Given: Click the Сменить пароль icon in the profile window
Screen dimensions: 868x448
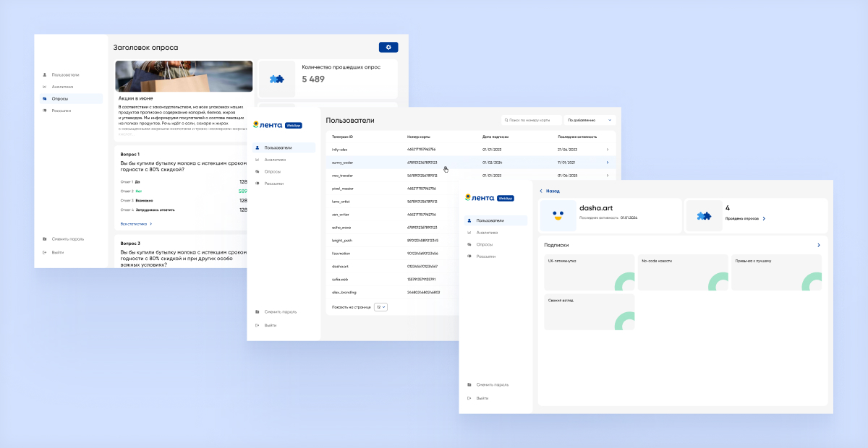Looking at the screenshot, I should pyautogui.click(x=469, y=384).
